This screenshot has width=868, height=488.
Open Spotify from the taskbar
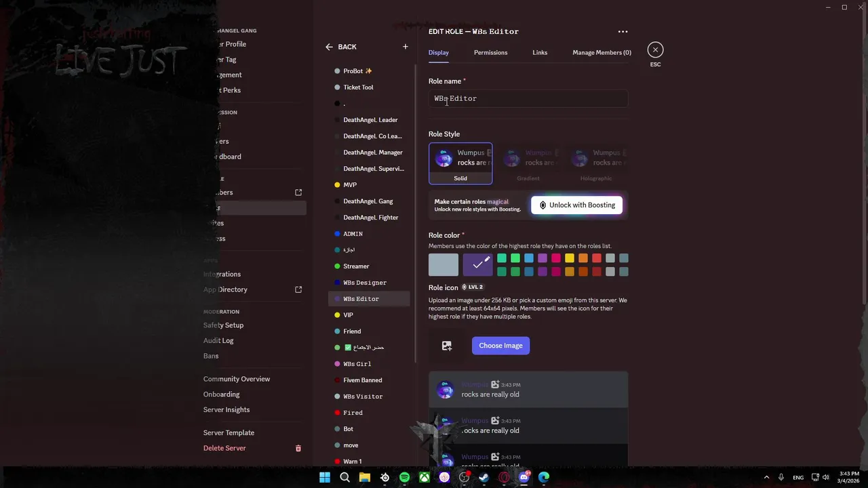(x=404, y=477)
